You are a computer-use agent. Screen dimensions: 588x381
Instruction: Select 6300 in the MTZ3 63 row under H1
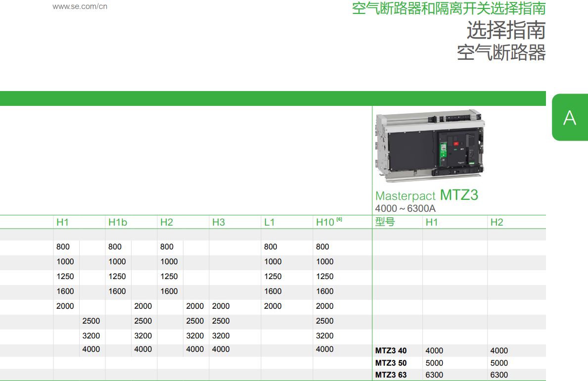point(434,375)
